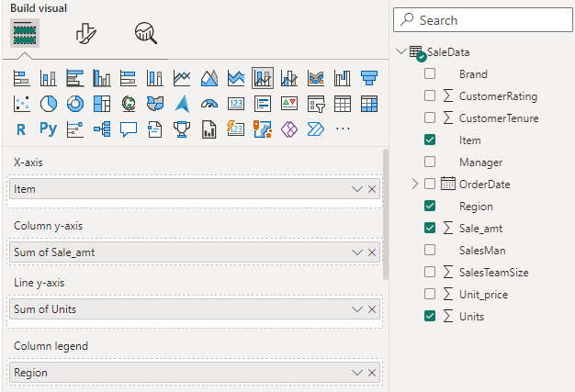Select the line chart visual

coord(183,78)
